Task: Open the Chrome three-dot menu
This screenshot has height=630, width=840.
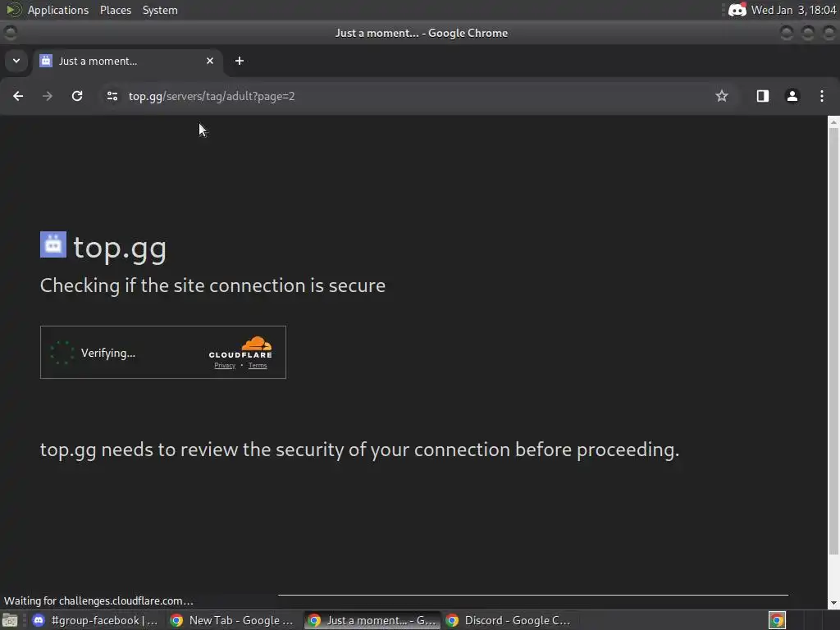Action: coord(822,96)
